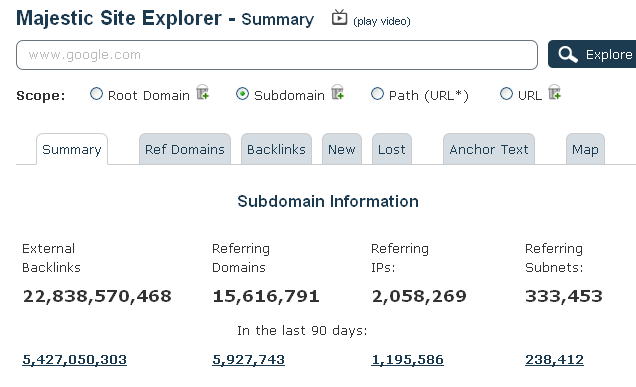
Task: Select the Path (URL*) radio button
Action: 377,94
